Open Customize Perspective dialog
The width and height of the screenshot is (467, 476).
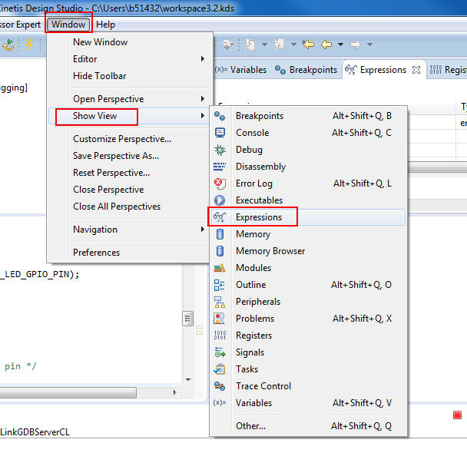(131, 139)
